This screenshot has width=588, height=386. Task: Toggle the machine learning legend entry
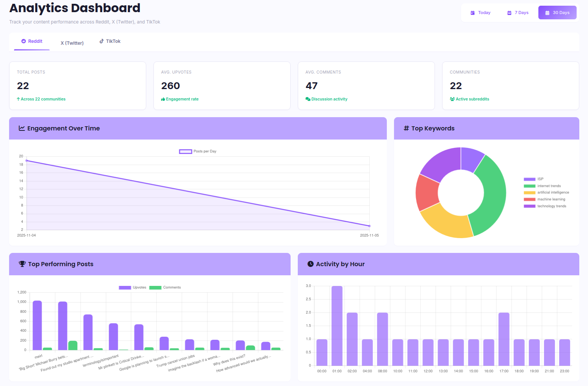546,199
